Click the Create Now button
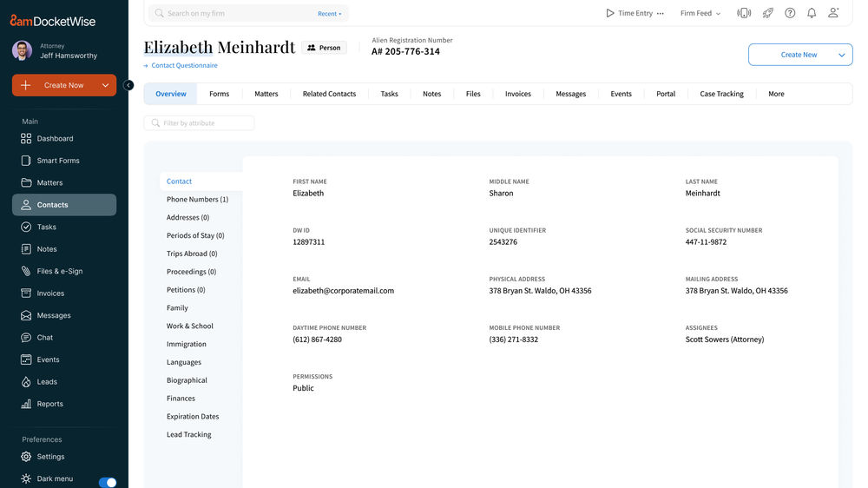868x488 pixels. pos(64,85)
